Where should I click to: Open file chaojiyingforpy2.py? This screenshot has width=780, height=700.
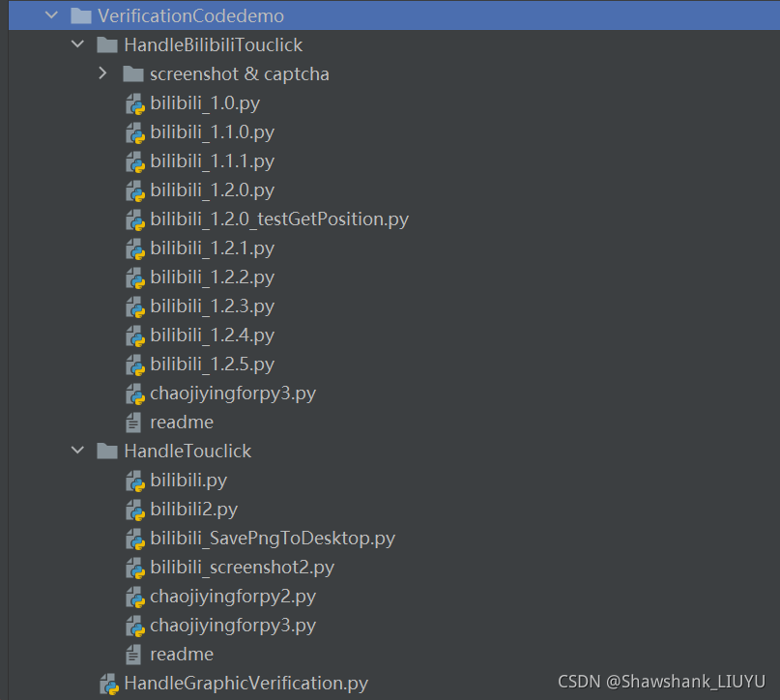point(233,596)
